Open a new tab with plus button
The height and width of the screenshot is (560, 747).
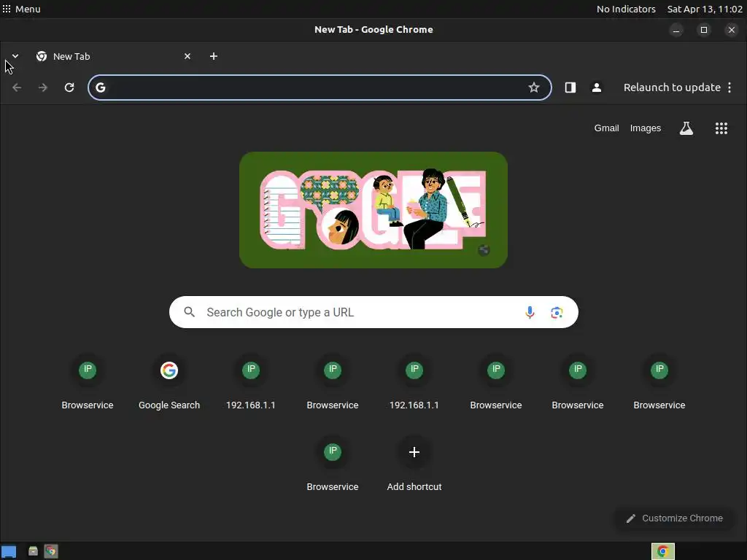[x=214, y=56]
